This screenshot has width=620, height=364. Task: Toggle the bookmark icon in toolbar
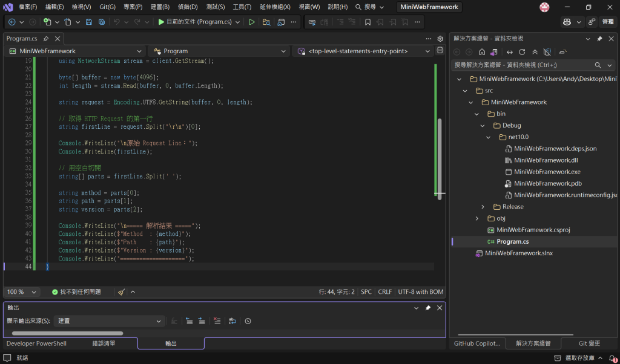point(368,22)
